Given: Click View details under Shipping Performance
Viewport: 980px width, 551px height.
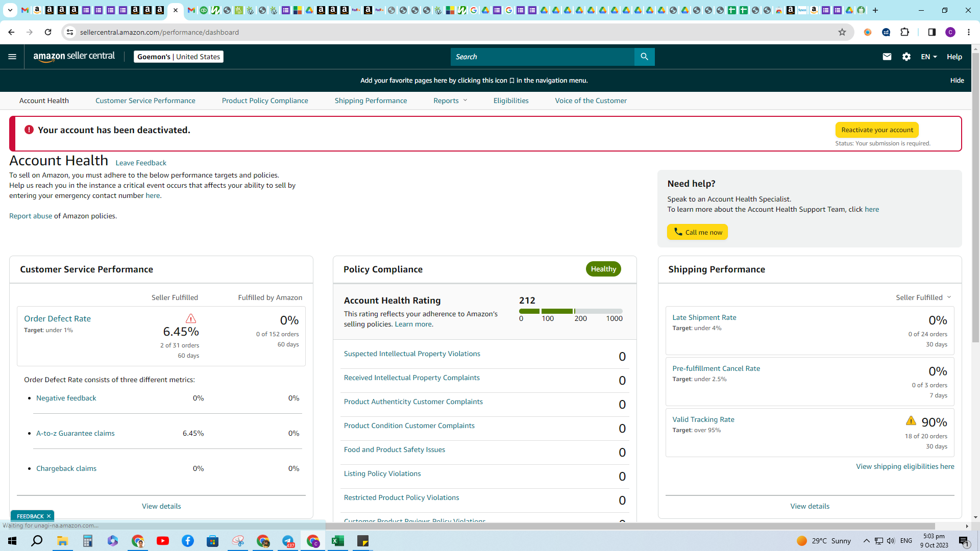Looking at the screenshot, I should (810, 506).
